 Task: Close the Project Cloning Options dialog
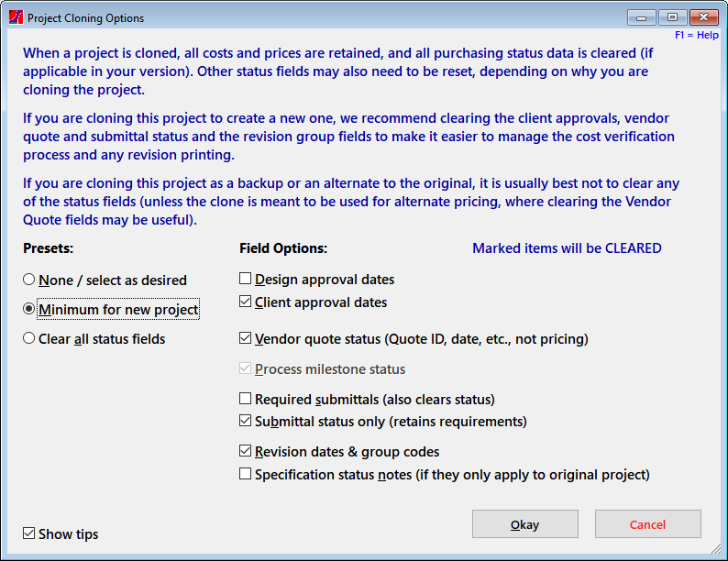click(704, 17)
